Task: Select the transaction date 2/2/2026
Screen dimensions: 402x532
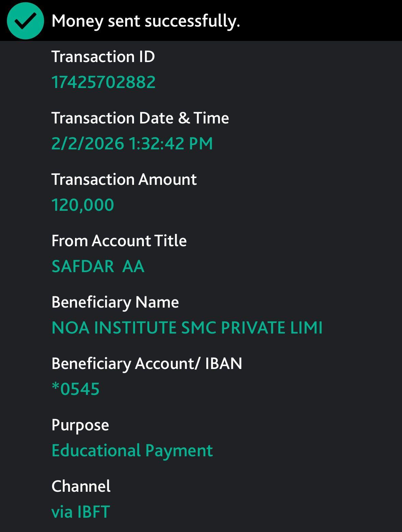Action: [x=88, y=143]
